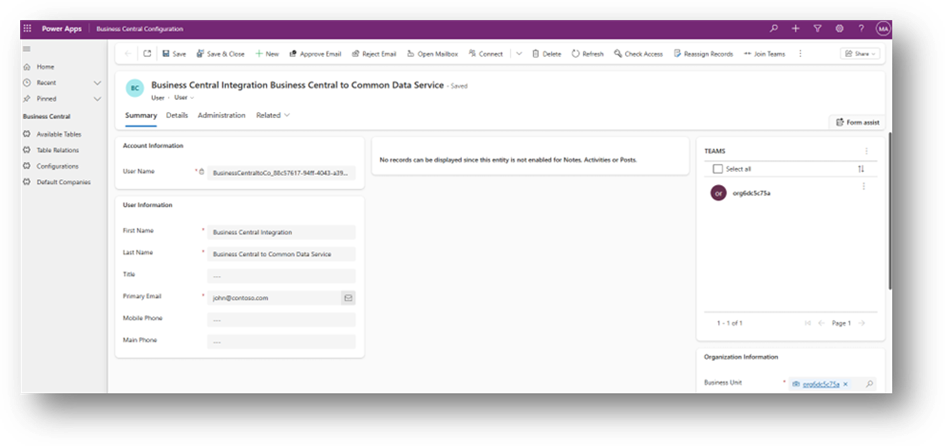
Task: Open the advanced find filter icon
Action: pos(817,28)
